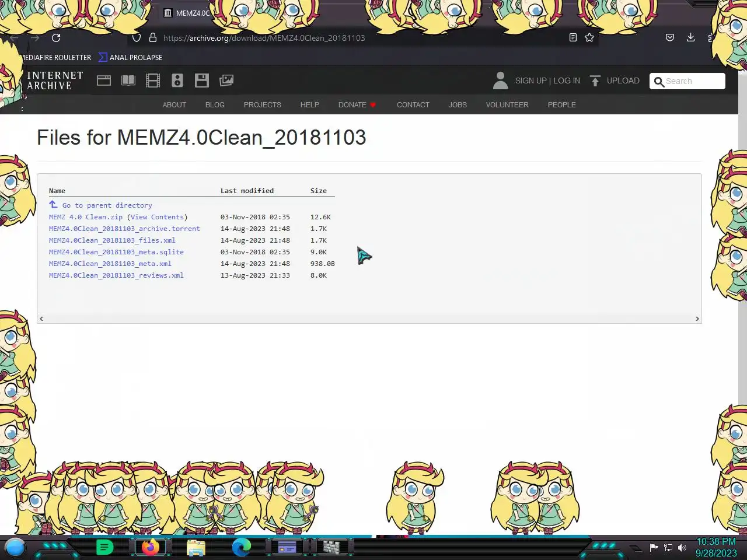This screenshot has height=560, width=747.
Task: Open the Web (Wayback) icon in Archive header
Action: [104, 80]
